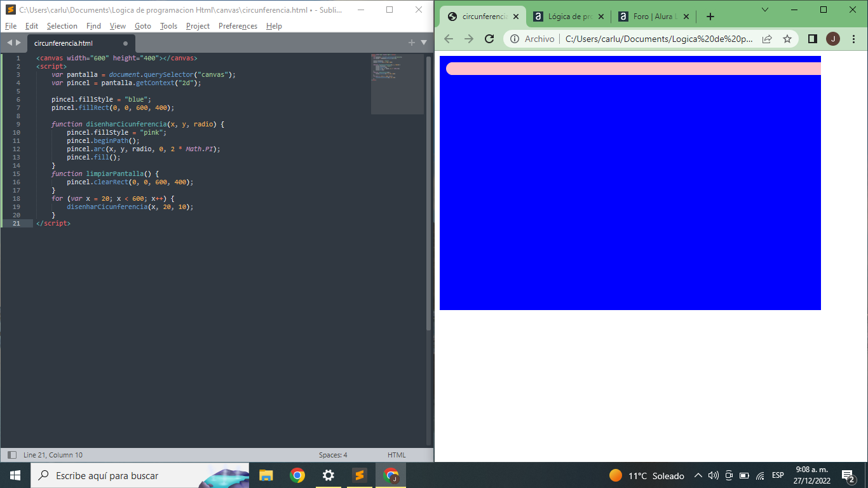Switch to the Lógica de programación Chrome tab
868x488 pixels.
[569, 17]
